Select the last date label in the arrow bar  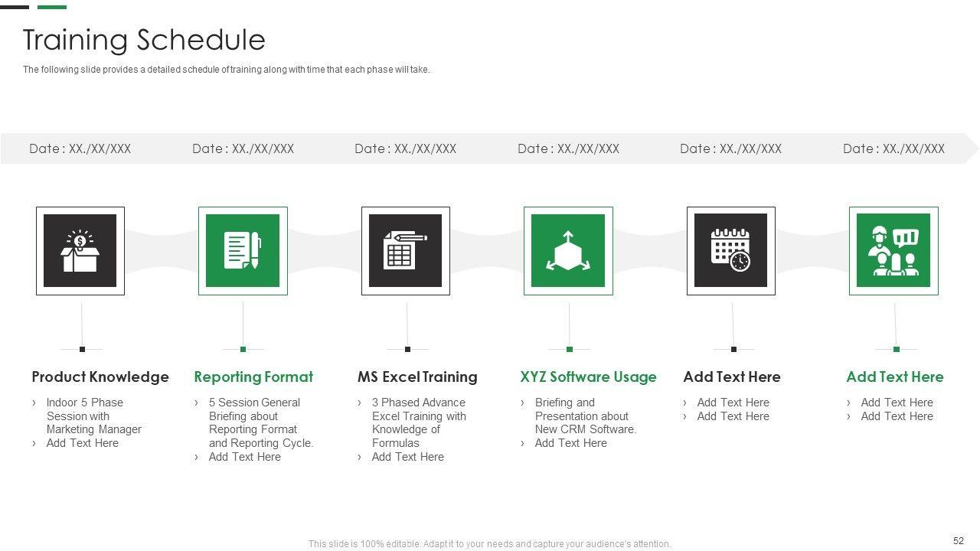coord(893,148)
